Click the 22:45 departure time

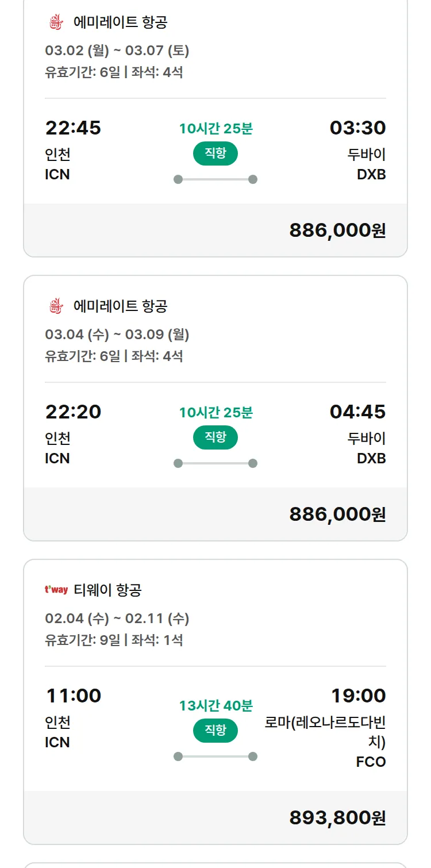pyautogui.click(x=73, y=128)
